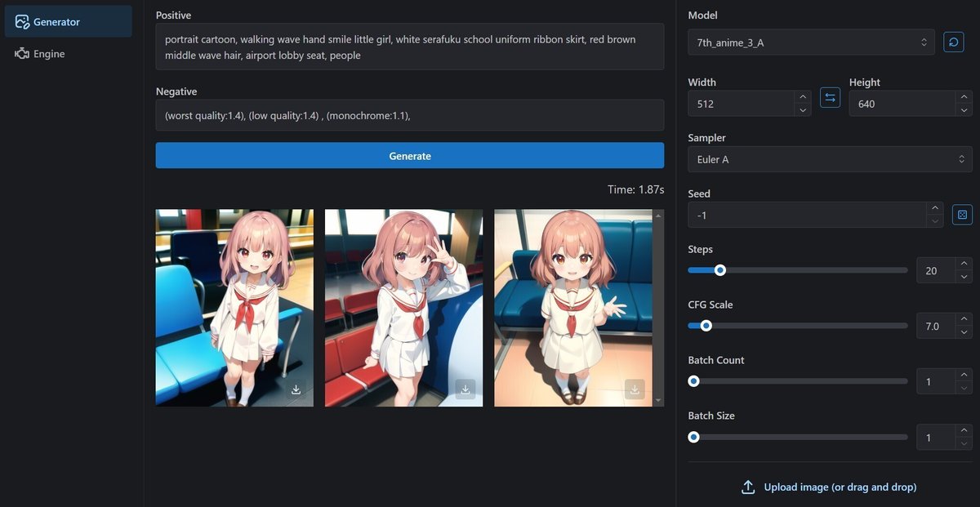This screenshot has height=507, width=980.
Task: Open first generated image with blue seats
Action: 234,308
